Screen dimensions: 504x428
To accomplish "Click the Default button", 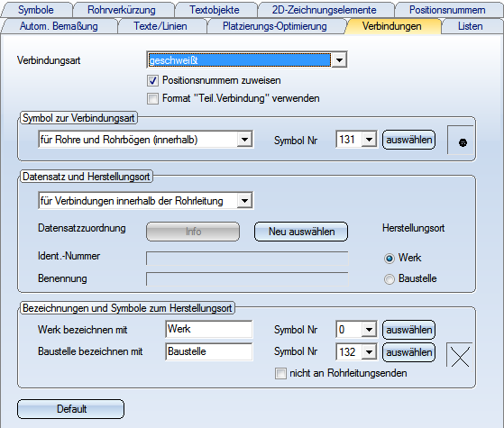I will [x=70, y=409].
